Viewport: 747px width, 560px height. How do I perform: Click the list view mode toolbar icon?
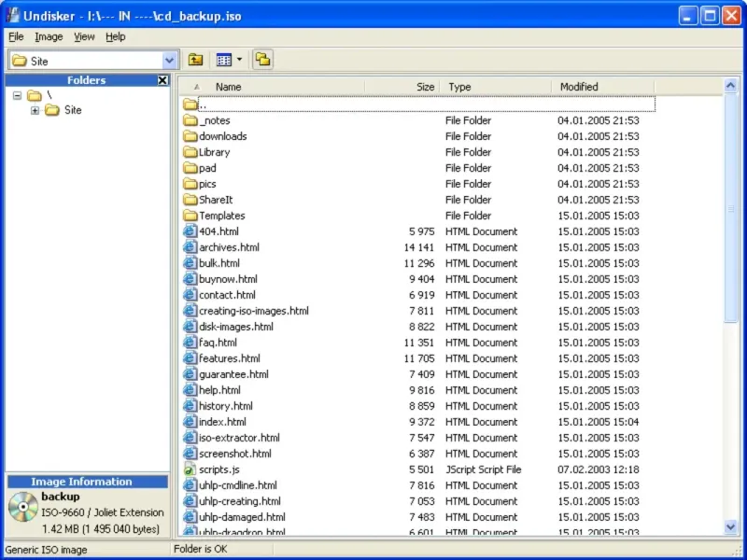[x=223, y=60]
